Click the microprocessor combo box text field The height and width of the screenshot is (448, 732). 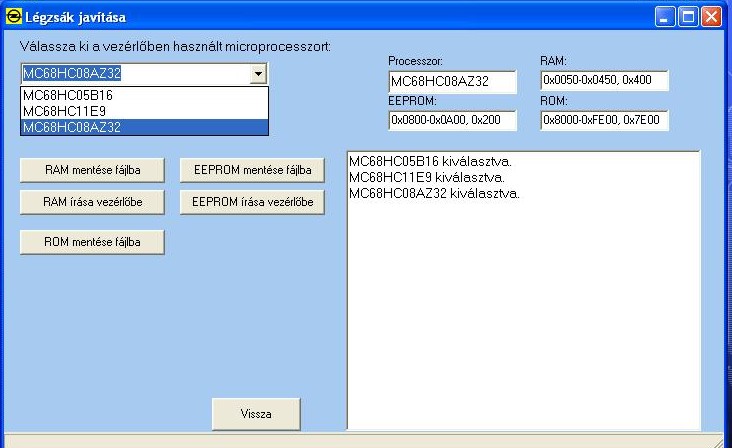tap(133, 74)
